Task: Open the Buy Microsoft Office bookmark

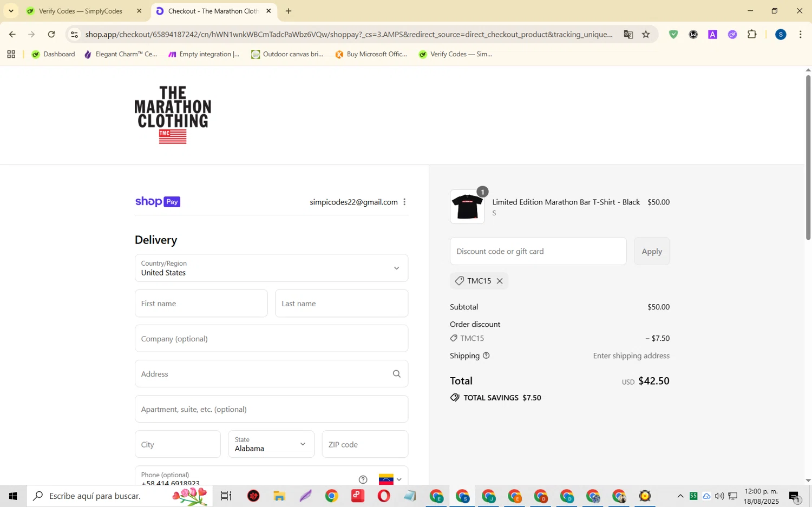Action: click(x=371, y=54)
